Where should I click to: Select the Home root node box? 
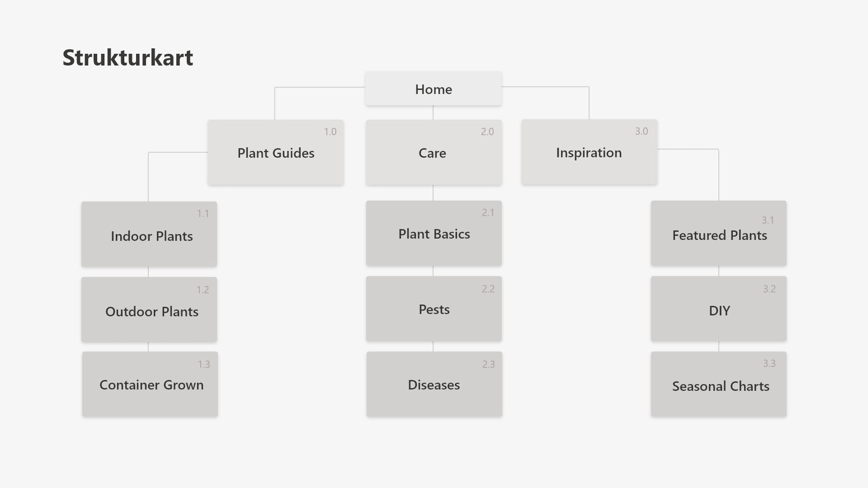coord(433,89)
